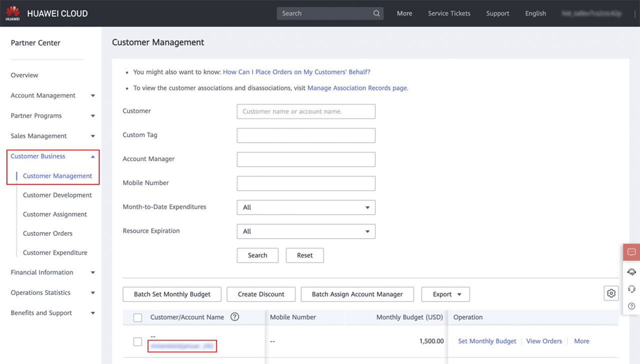Open the floating help question icon

pyautogui.click(x=631, y=306)
